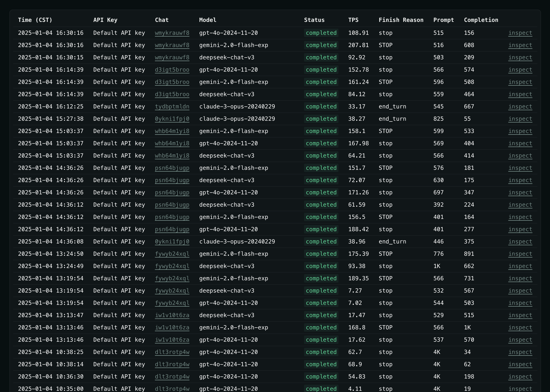550x392 pixels.
Task: Open chat d3igt5broo in the 152.78 TPS row
Action: pos(172,70)
